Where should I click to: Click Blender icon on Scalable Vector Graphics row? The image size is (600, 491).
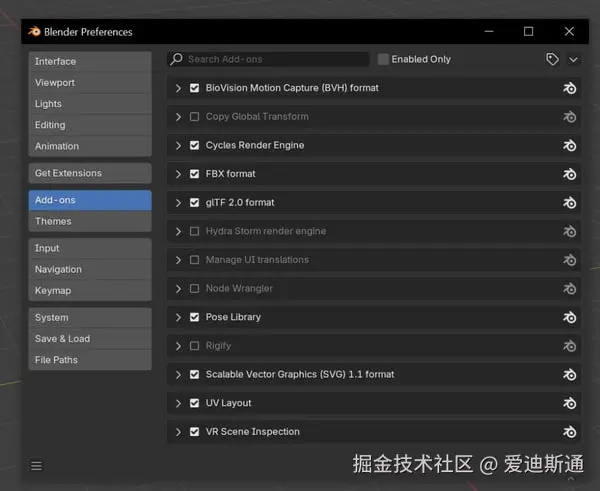click(569, 374)
